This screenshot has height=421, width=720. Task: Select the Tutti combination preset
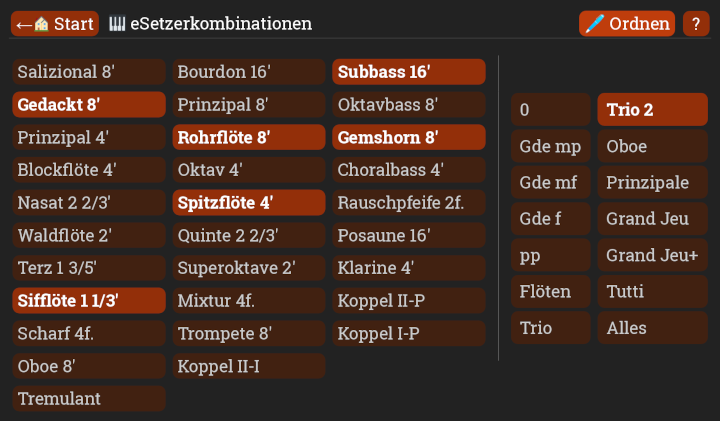[652, 292]
